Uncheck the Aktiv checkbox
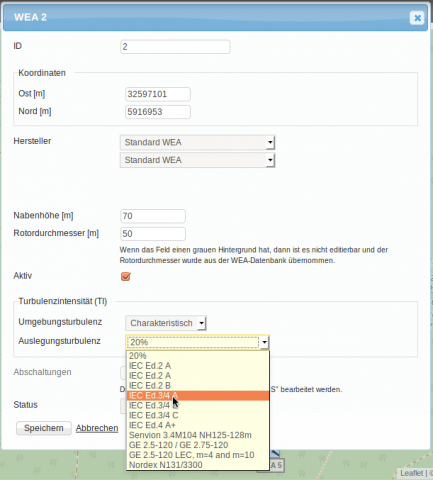433x480 pixels. tap(126, 276)
